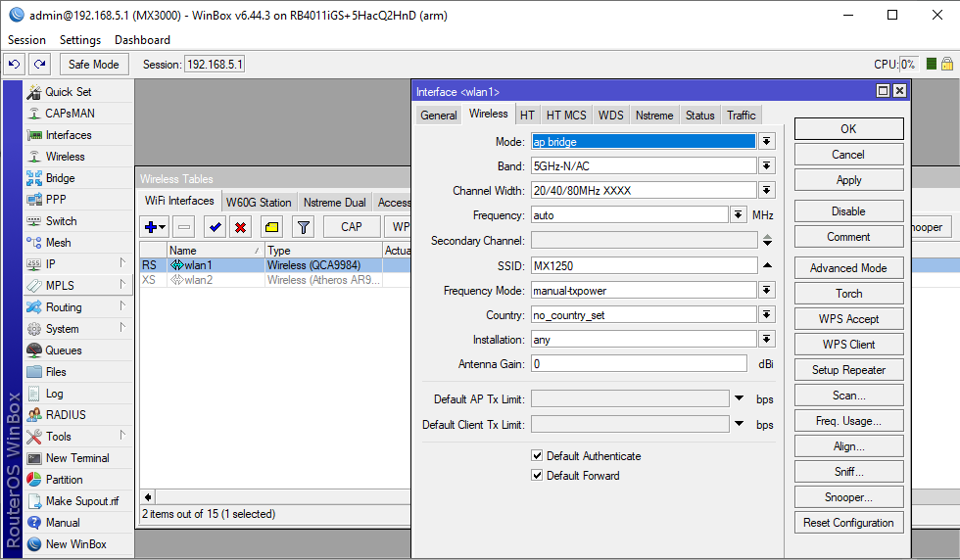The image size is (960, 560).
Task: Click the SSID input field
Action: point(644,265)
